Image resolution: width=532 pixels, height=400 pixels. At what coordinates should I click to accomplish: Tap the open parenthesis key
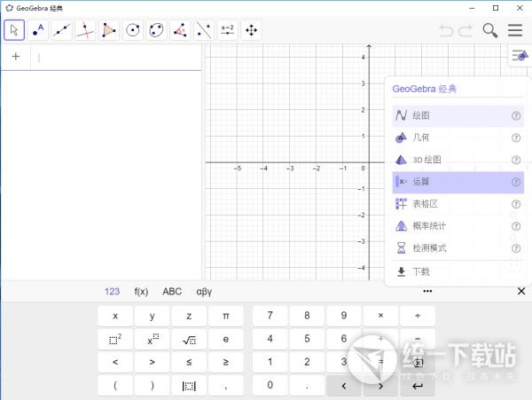tap(115, 386)
